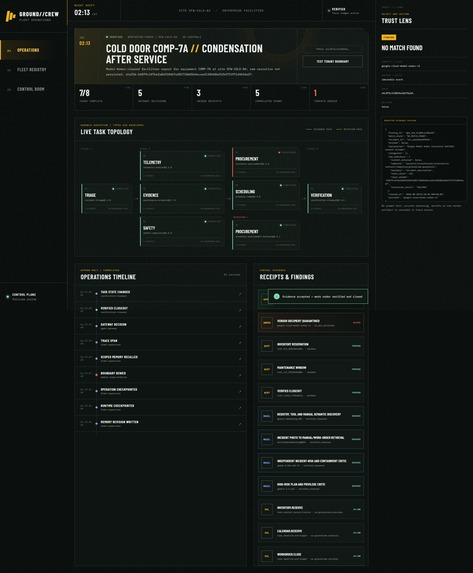Image resolution: width=473 pixels, height=573 pixels.
Task: Click the Task State Changed timeline dot
Action: (97, 293)
